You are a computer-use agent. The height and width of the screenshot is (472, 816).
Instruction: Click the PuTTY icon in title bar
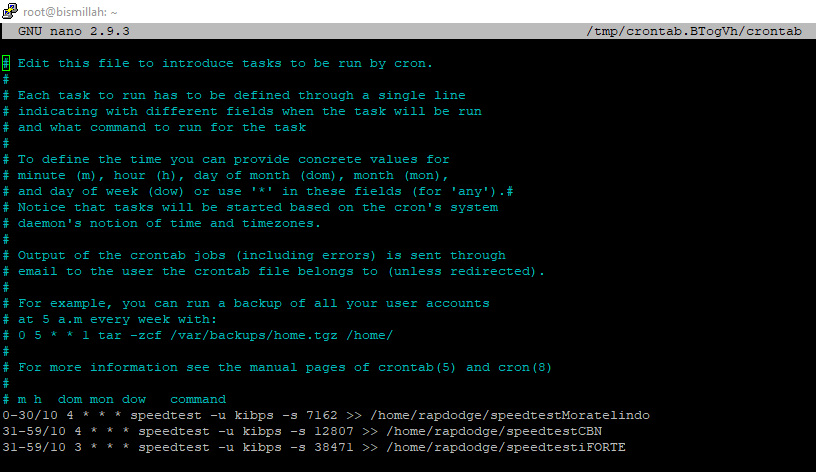point(9,11)
